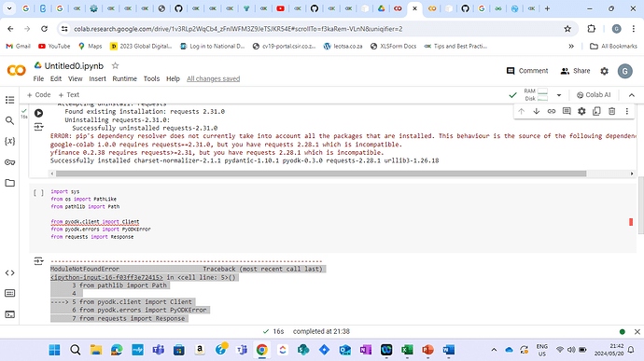Open the Tools menu
This screenshot has width=644, height=361.
click(151, 79)
